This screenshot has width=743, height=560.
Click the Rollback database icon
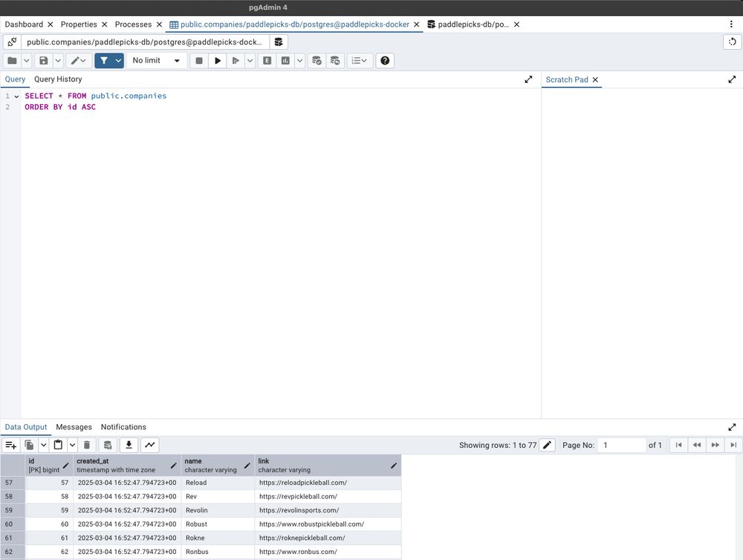(x=335, y=61)
